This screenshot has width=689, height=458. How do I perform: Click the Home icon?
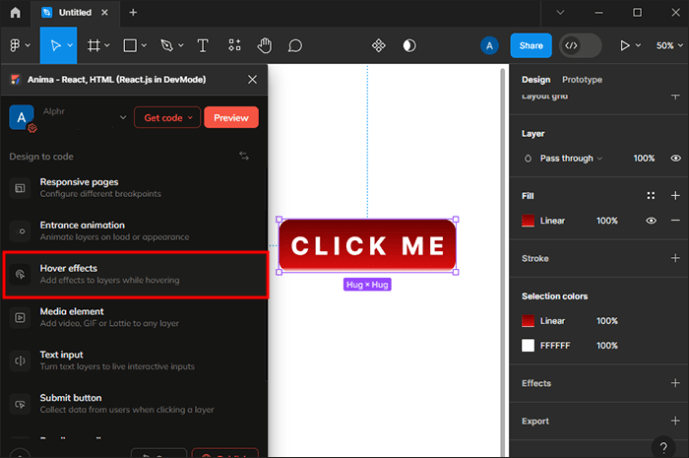coord(15,12)
